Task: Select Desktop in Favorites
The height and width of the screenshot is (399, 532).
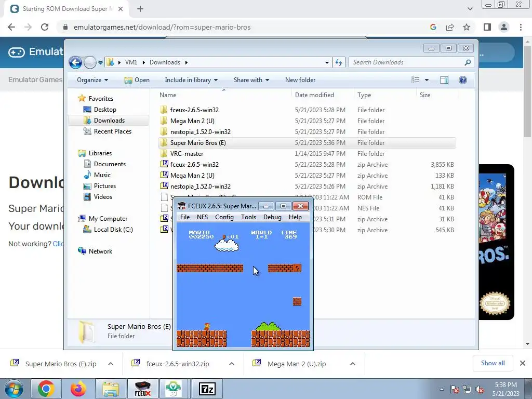Action: click(x=105, y=110)
